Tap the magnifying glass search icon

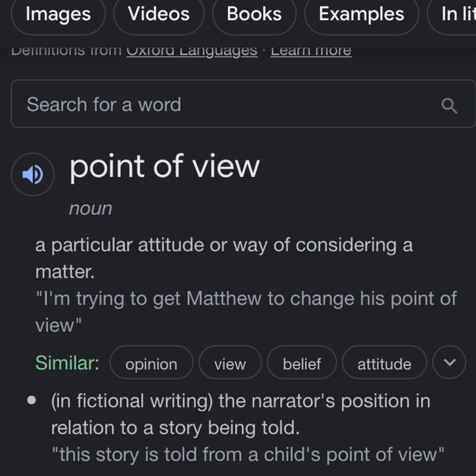click(449, 105)
